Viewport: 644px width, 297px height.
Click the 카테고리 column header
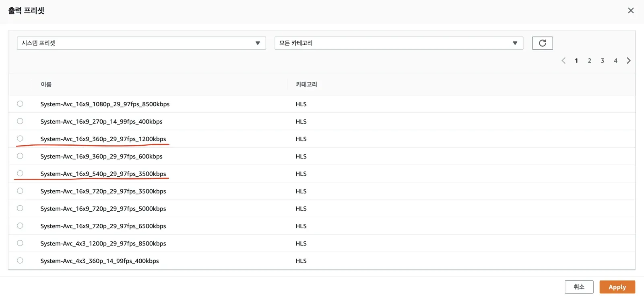pyautogui.click(x=306, y=84)
